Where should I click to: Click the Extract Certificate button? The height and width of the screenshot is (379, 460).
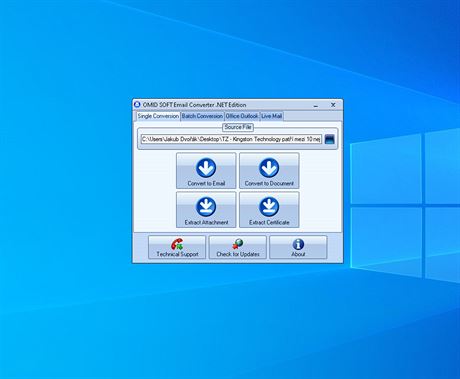(x=269, y=210)
